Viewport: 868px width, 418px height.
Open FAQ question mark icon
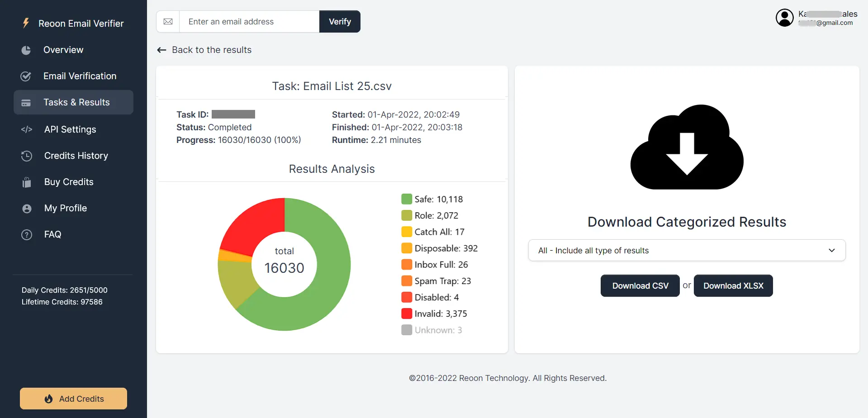(26, 234)
